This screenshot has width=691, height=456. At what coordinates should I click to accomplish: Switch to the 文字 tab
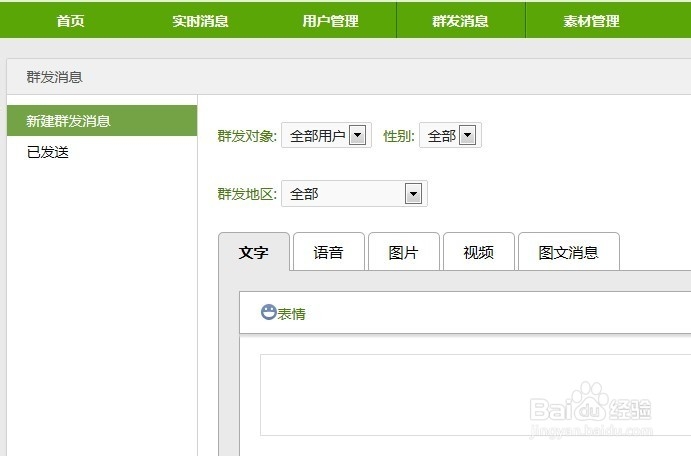click(254, 252)
